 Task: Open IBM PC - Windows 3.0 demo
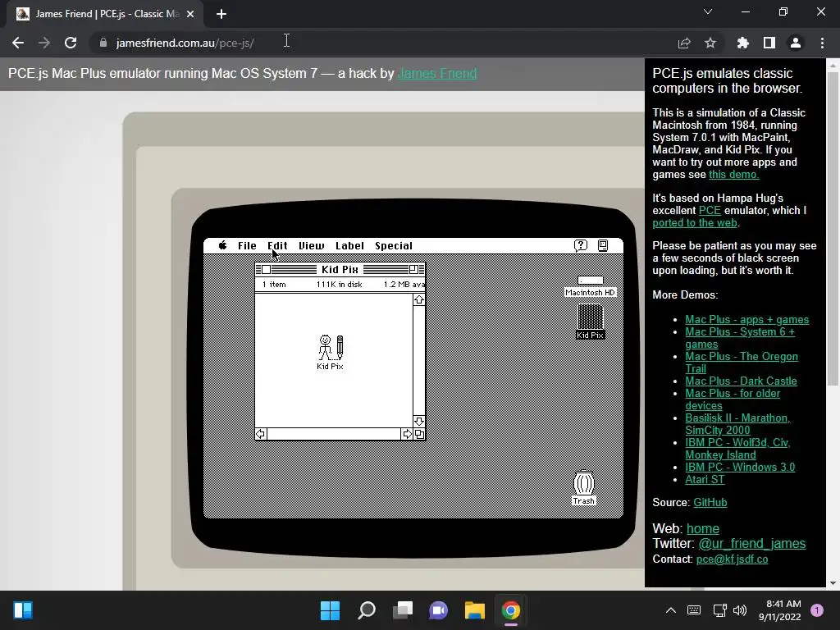(740, 467)
